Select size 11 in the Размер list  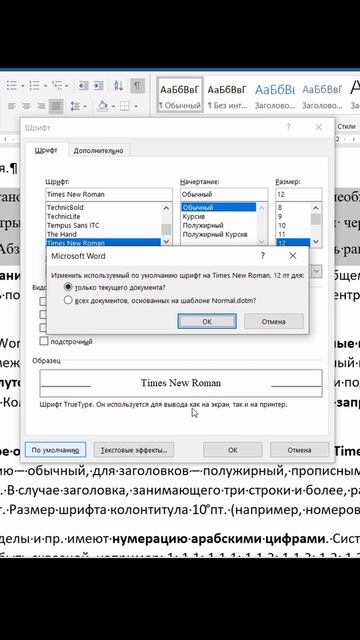point(293,234)
